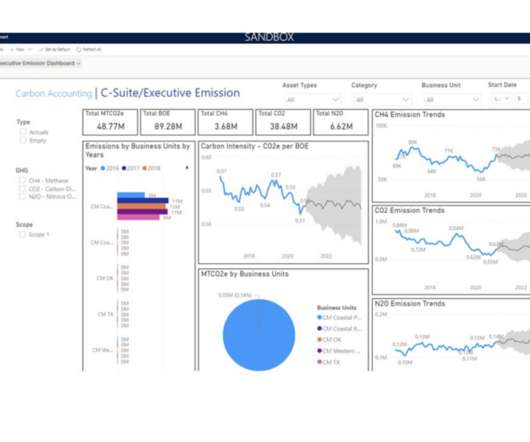Click the Carbon Accounting title link

(x=54, y=93)
